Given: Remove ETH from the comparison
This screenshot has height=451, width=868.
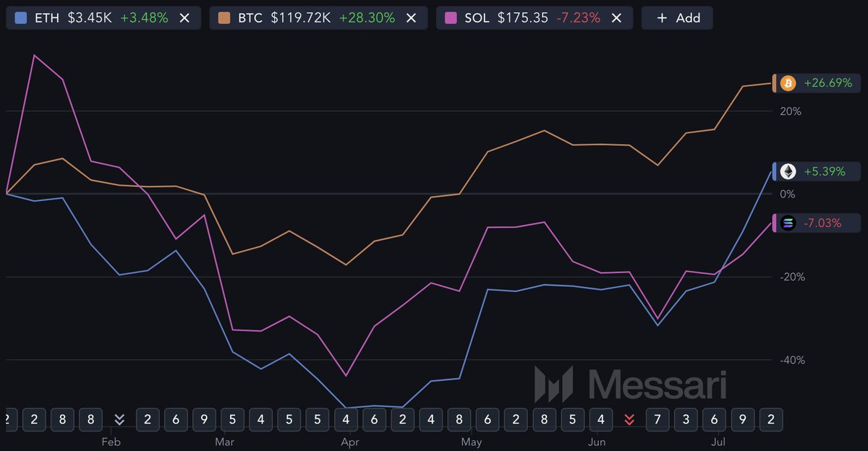Looking at the screenshot, I should point(184,18).
